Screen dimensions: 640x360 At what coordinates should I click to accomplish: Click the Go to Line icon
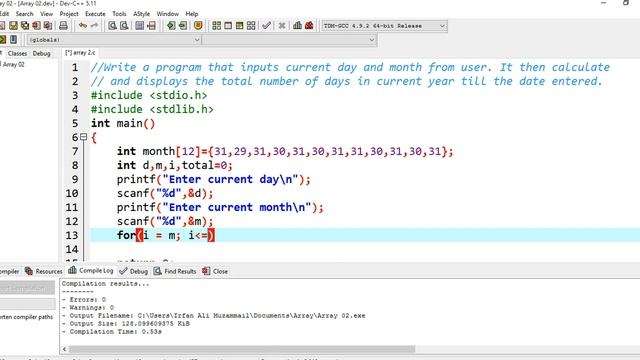pyautogui.click(x=151, y=26)
